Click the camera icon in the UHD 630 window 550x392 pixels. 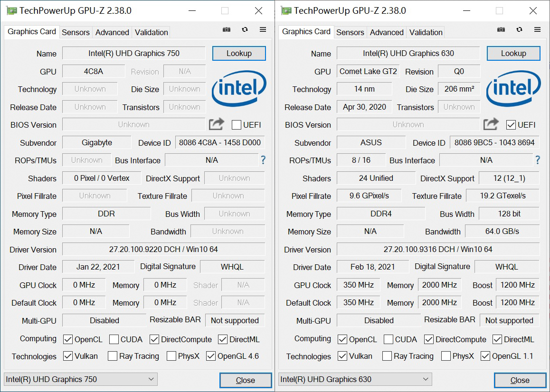pyautogui.click(x=501, y=30)
